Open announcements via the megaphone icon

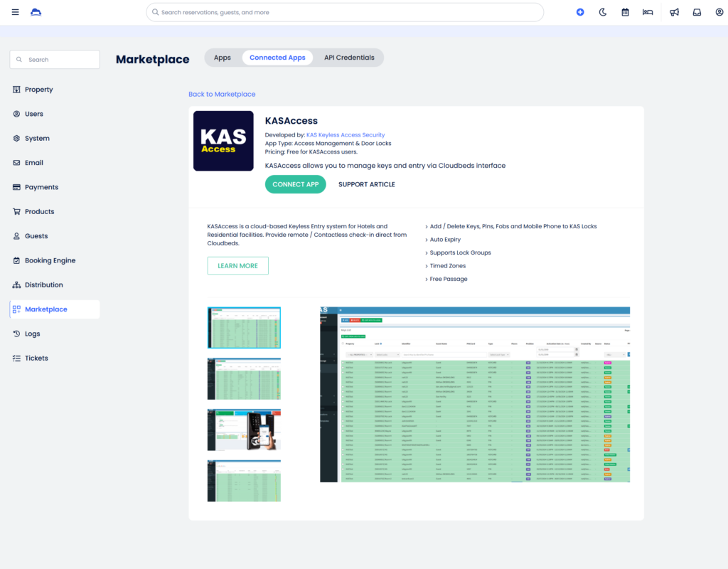tap(674, 12)
